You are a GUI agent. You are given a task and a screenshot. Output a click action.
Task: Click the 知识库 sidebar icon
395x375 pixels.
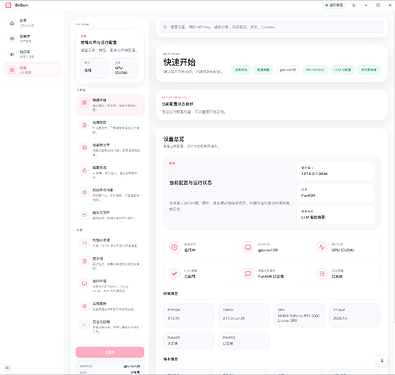pyautogui.click(x=12, y=54)
